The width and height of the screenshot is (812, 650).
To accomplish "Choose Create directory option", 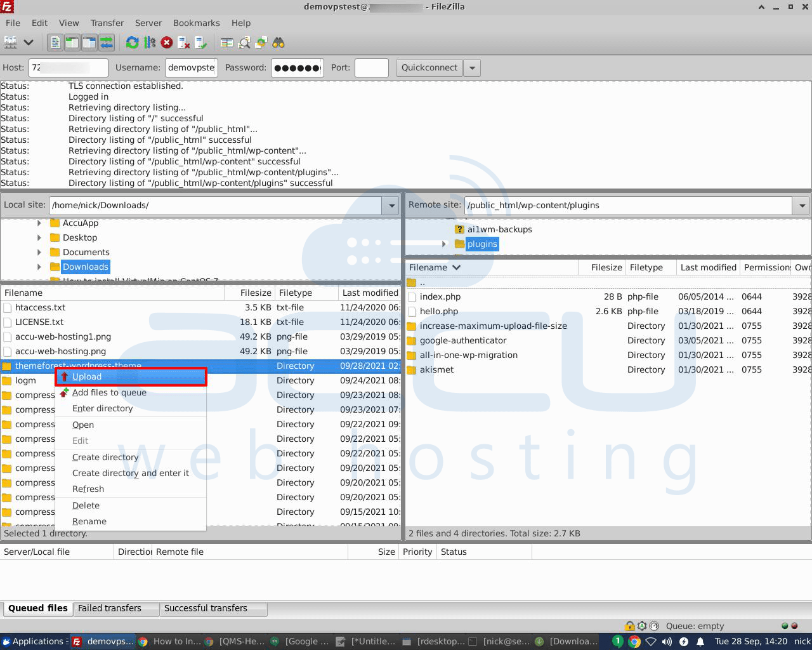I will point(131,457).
